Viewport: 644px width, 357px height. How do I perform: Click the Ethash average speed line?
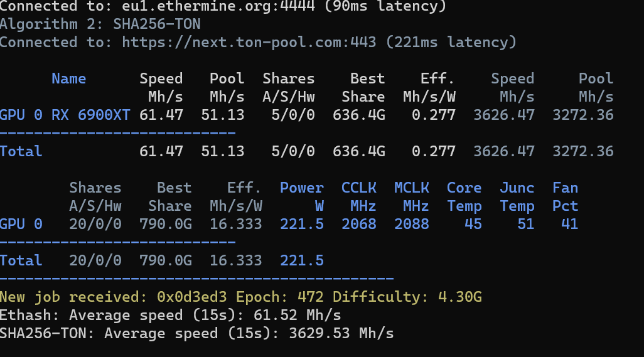(170, 315)
